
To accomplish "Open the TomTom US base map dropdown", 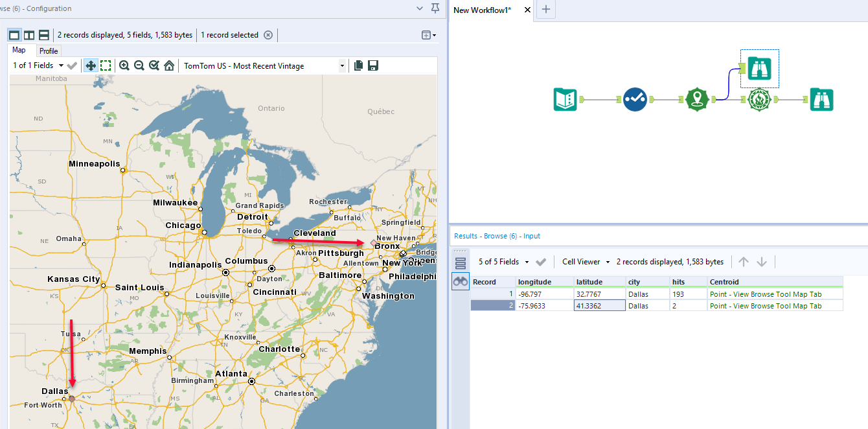I will point(342,65).
